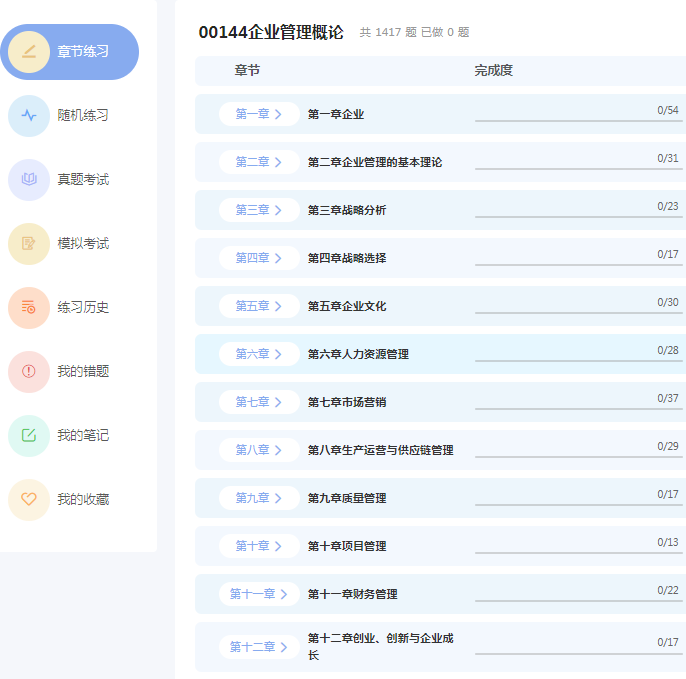Screen dimensions: 686x679
Task: Expand the 第四章 chapter button
Action: coord(259,258)
